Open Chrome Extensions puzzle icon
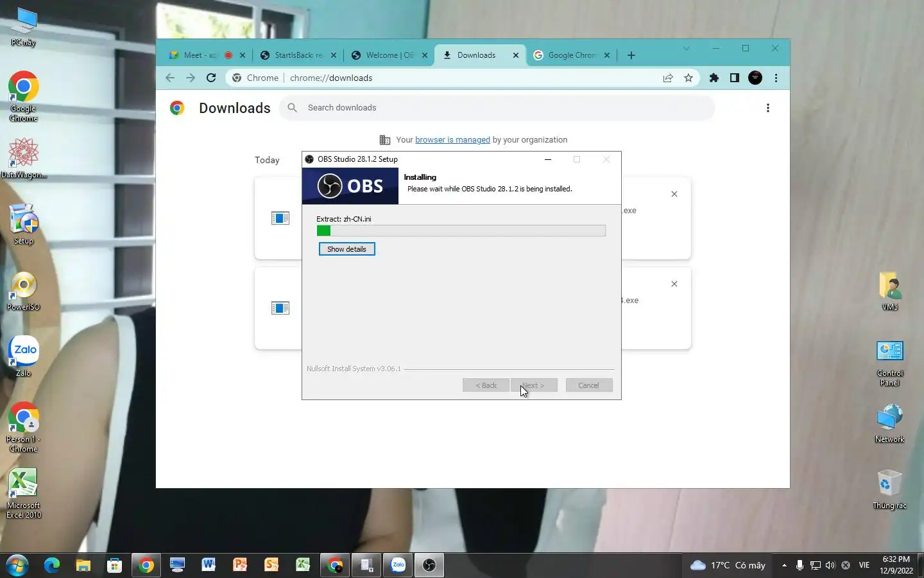The image size is (924, 578). pyautogui.click(x=714, y=78)
